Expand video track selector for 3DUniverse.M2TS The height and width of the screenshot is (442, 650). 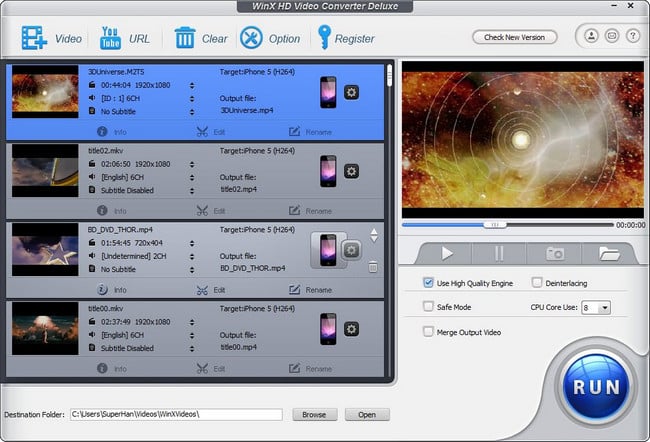(x=192, y=85)
